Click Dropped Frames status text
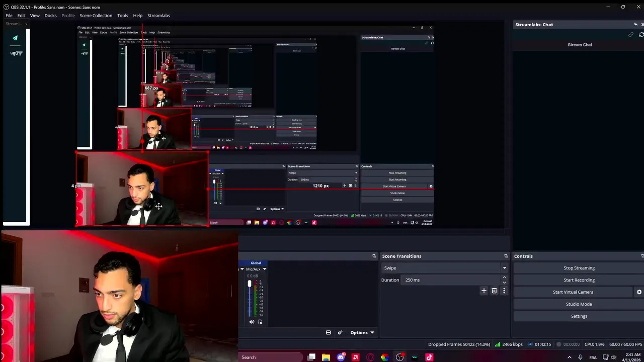Image resolution: width=644 pixels, height=362 pixels. pyautogui.click(x=459, y=344)
